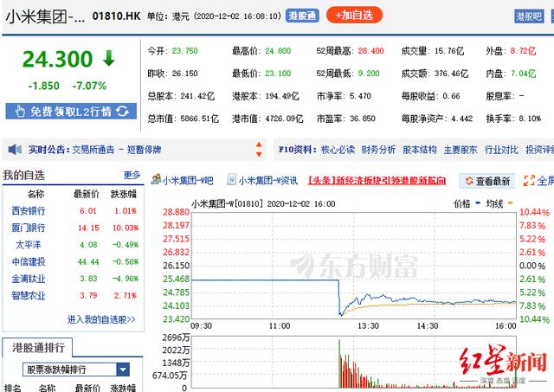Open 主要股东 F10 link
Viewport: 554px width, 392px height.
(x=461, y=150)
